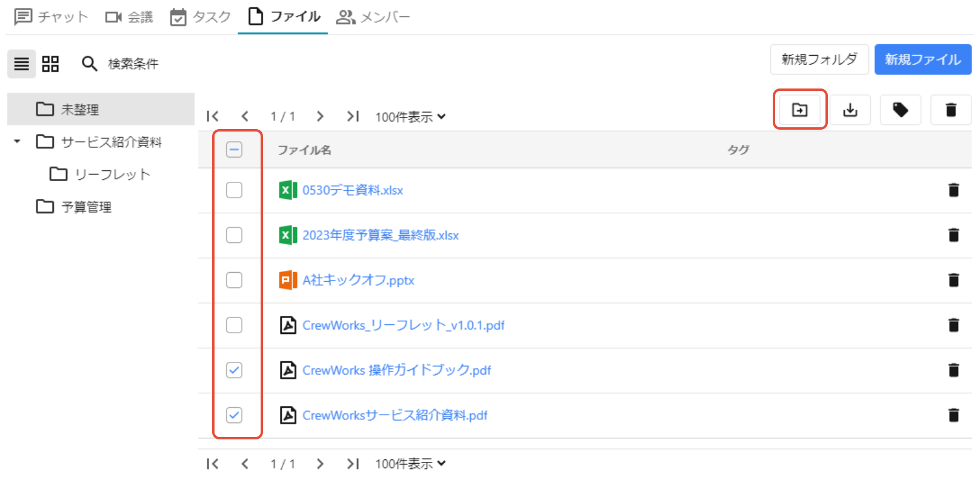Open the メンバー tab
Viewport: 980px width, 480px height.
[x=373, y=17]
